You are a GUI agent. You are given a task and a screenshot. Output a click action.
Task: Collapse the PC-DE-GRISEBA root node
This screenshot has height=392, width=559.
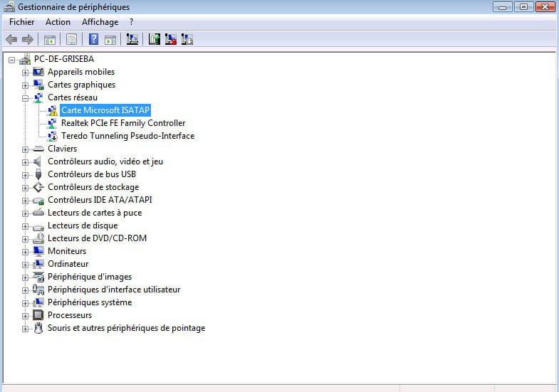point(12,60)
